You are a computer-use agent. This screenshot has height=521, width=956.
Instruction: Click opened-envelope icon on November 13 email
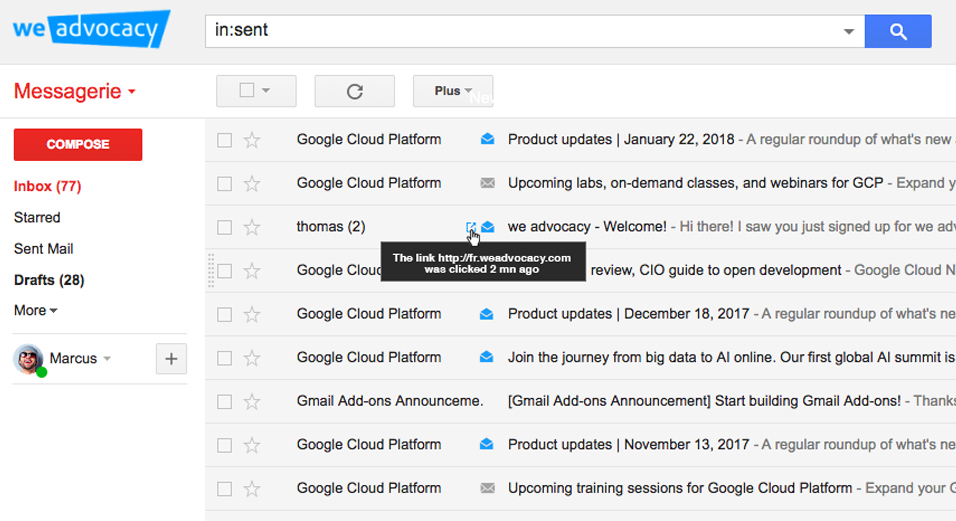pos(487,444)
